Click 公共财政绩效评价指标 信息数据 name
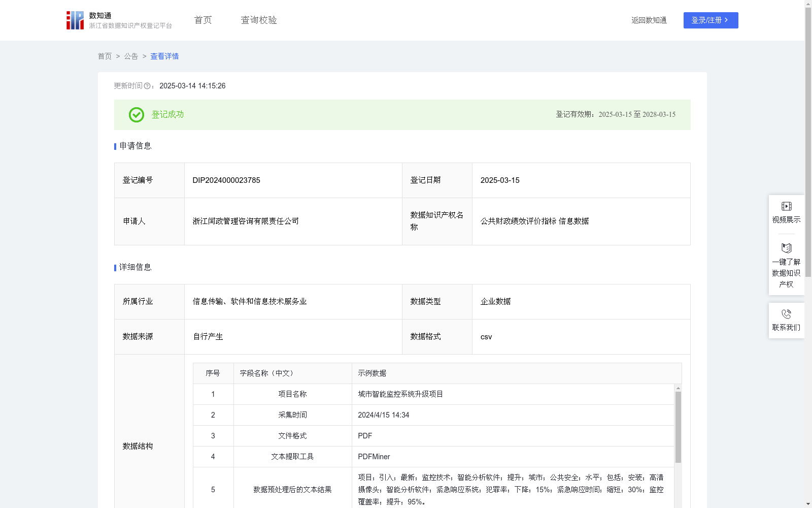 pos(534,221)
